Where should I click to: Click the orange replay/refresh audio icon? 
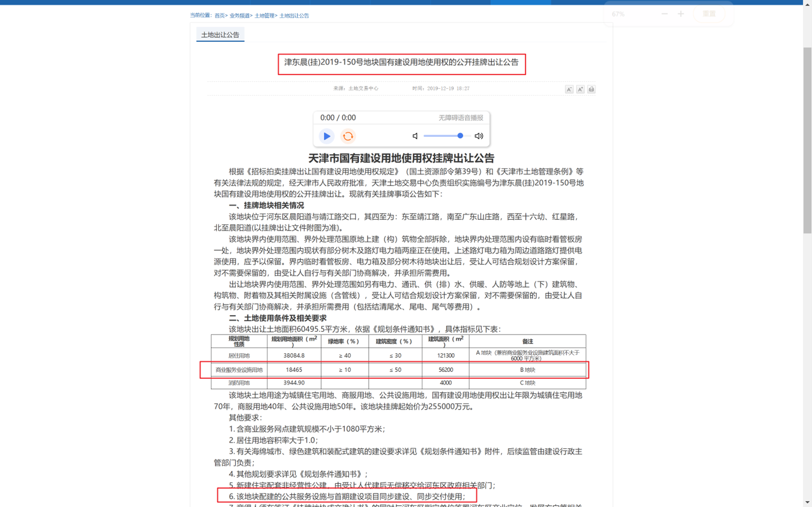tap(348, 136)
